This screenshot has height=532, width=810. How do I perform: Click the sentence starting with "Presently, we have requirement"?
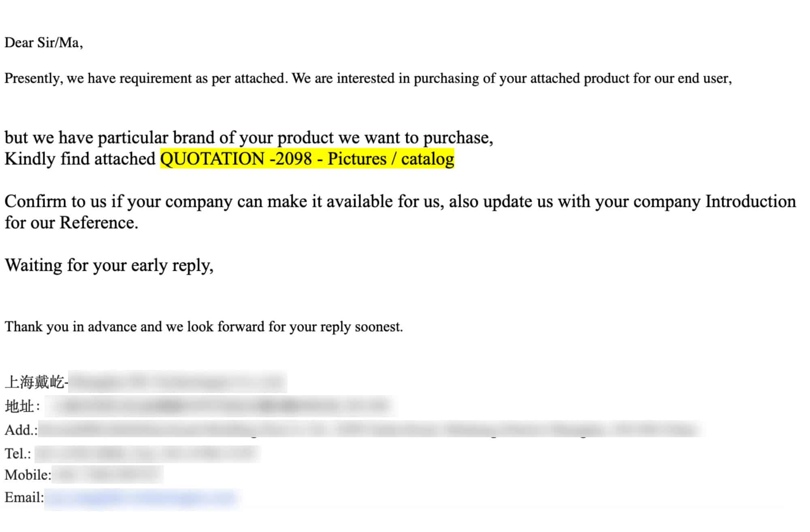pos(368,78)
